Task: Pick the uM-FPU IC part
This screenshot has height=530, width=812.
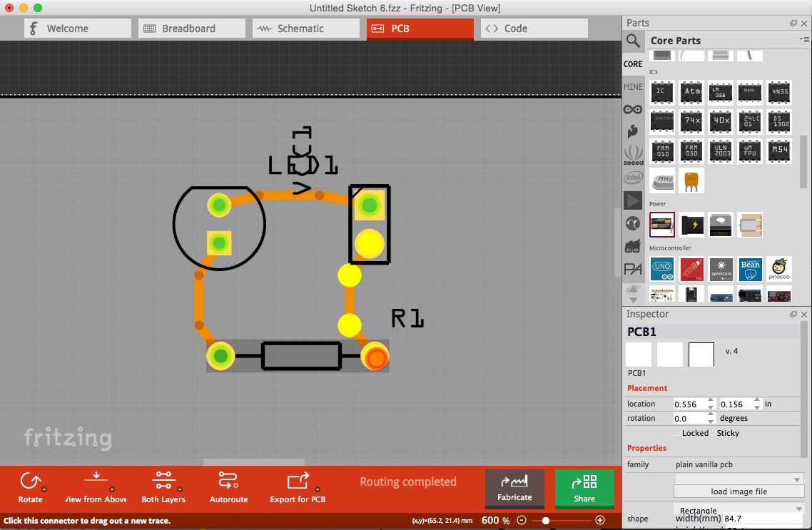Action: point(750,151)
